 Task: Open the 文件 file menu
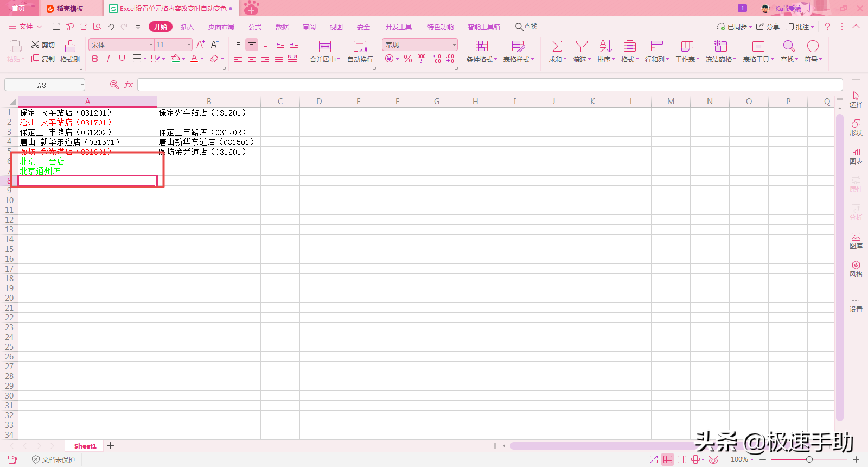25,27
